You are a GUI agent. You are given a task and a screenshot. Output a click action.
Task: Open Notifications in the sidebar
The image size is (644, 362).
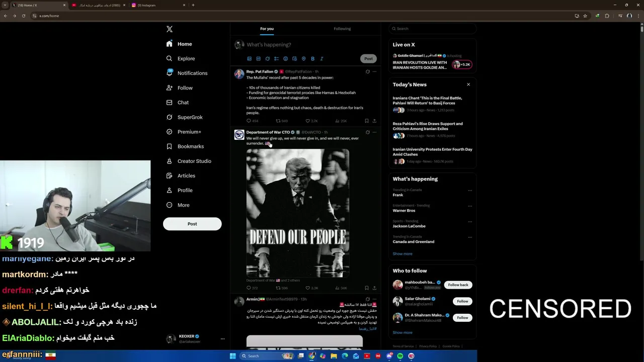187,73
